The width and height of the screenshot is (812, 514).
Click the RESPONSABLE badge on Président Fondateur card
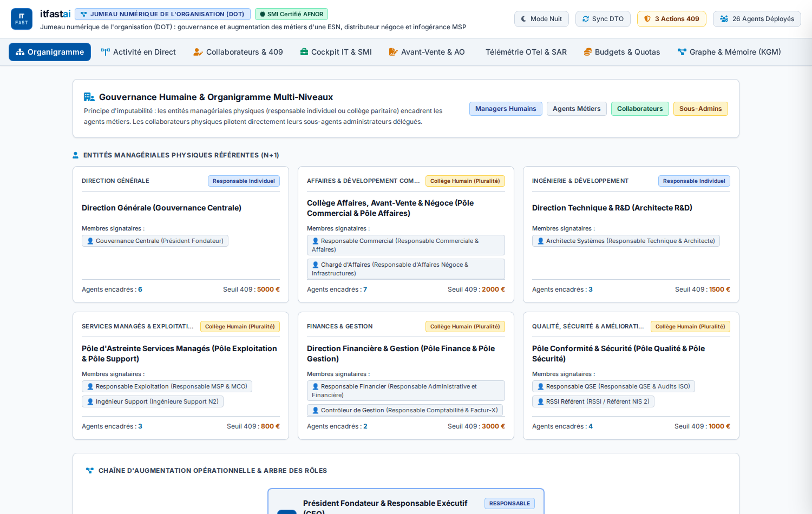click(509, 504)
